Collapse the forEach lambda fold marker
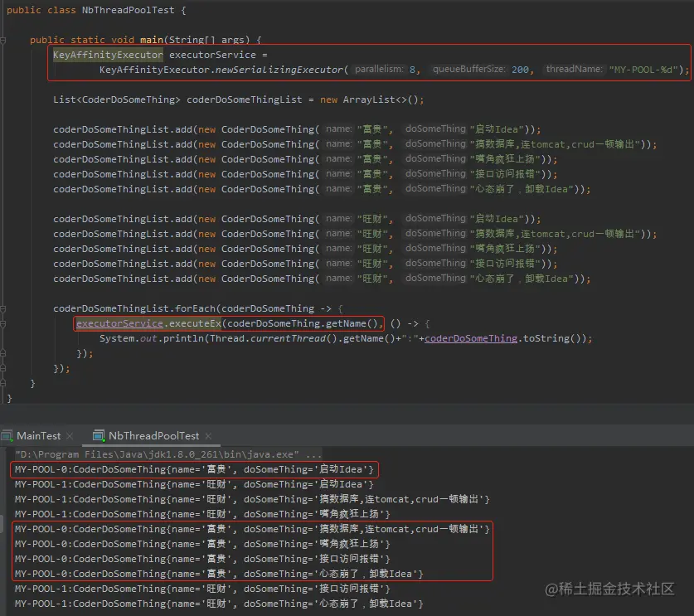This screenshot has height=616, width=694. pos(2,309)
